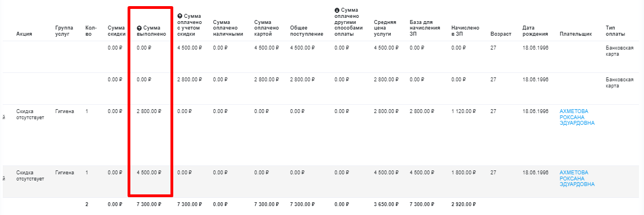
Task: Select the Группа услуг column header
Action: pyautogui.click(x=64, y=31)
